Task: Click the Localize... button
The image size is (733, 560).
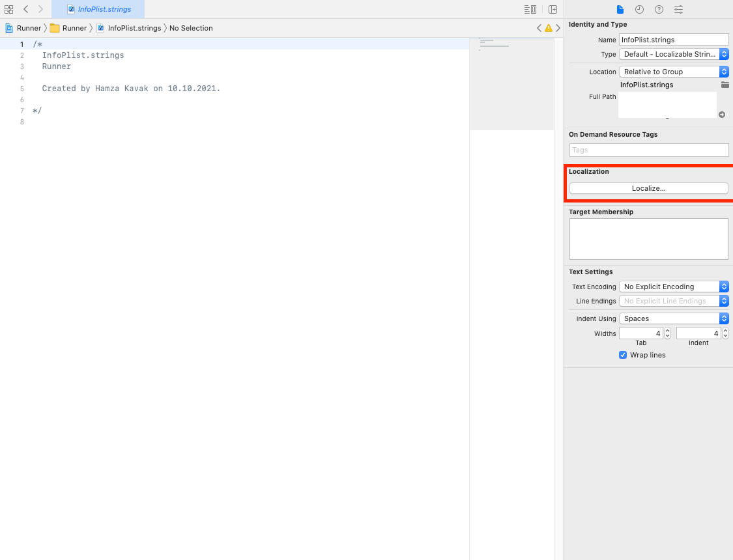Action: tap(649, 188)
